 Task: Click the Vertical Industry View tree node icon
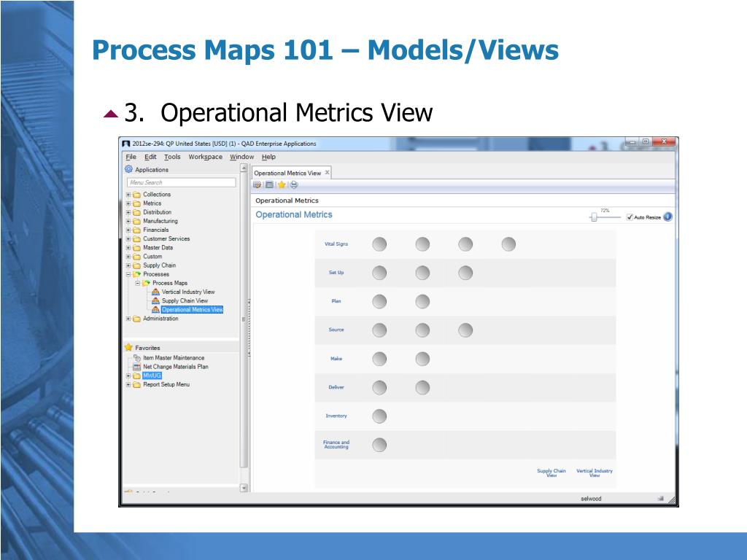155,292
